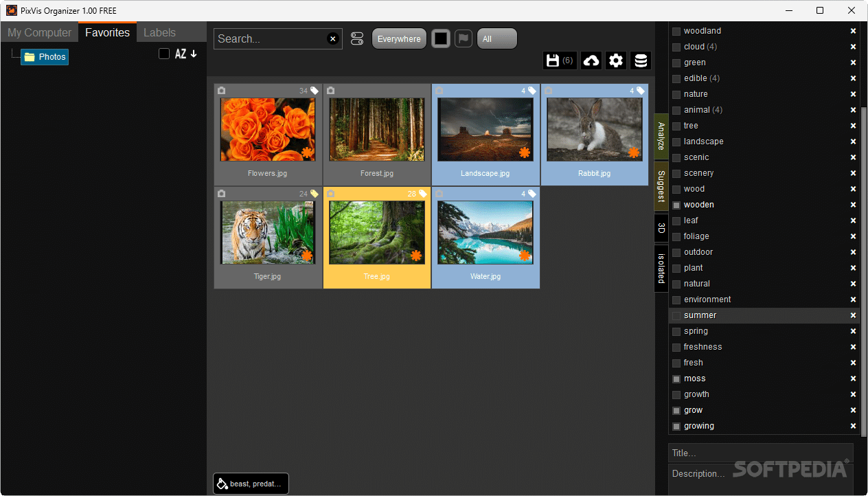Screen dimensions: 868x496
Task: Switch to the Labels tab
Action: coord(159,32)
